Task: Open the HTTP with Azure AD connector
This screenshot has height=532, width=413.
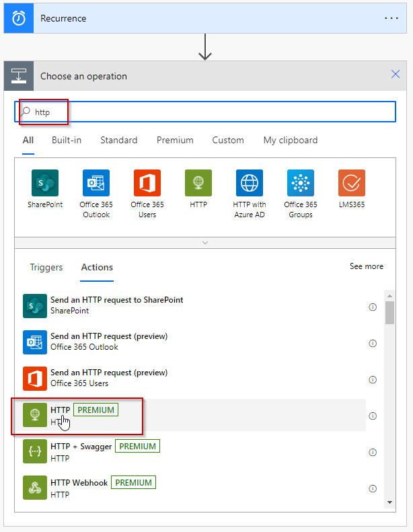Action: click(x=250, y=182)
